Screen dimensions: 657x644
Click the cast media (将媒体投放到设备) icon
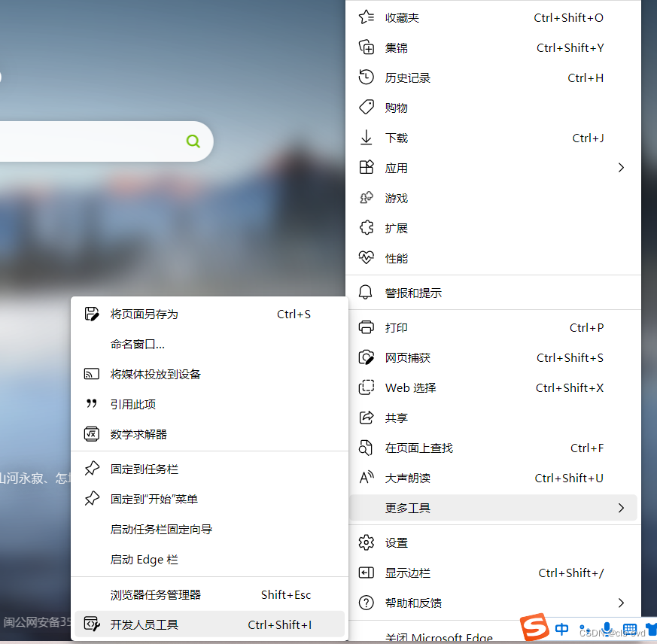[x=92, y=374]
